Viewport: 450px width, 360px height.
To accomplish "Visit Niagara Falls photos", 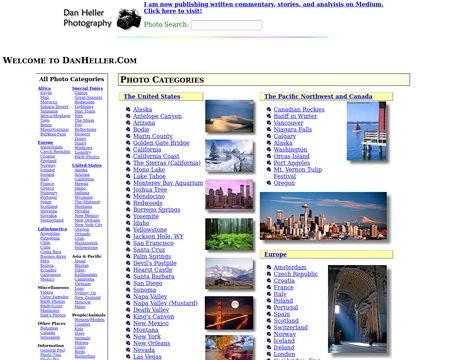I will click(x=293, y=129).
